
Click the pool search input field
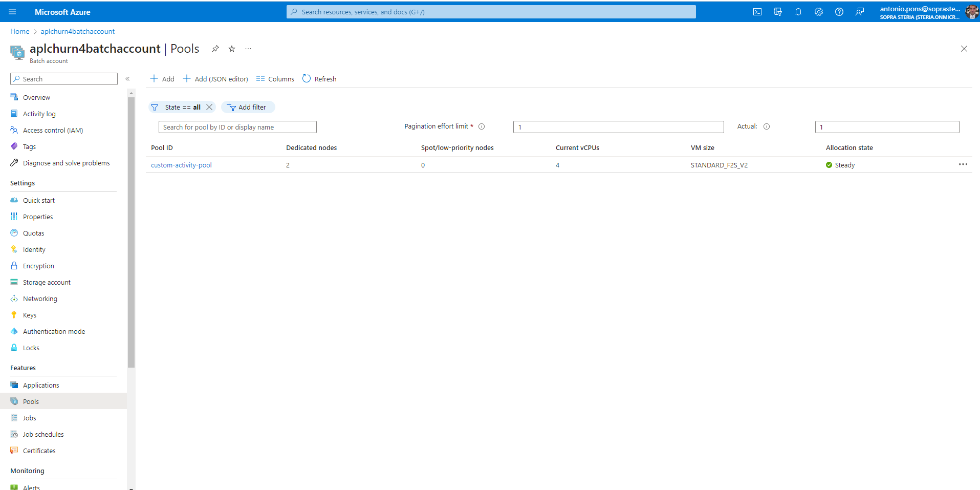coord(237,126)
